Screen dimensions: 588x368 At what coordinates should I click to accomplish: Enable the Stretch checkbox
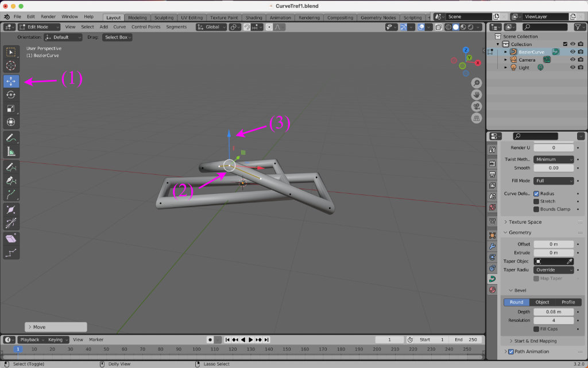point(536,201)
